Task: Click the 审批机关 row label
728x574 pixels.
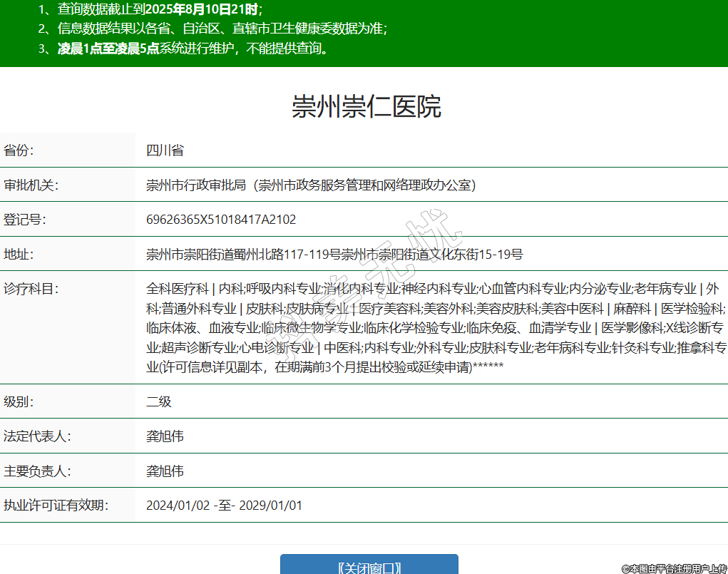Action: tap(30, 185)
